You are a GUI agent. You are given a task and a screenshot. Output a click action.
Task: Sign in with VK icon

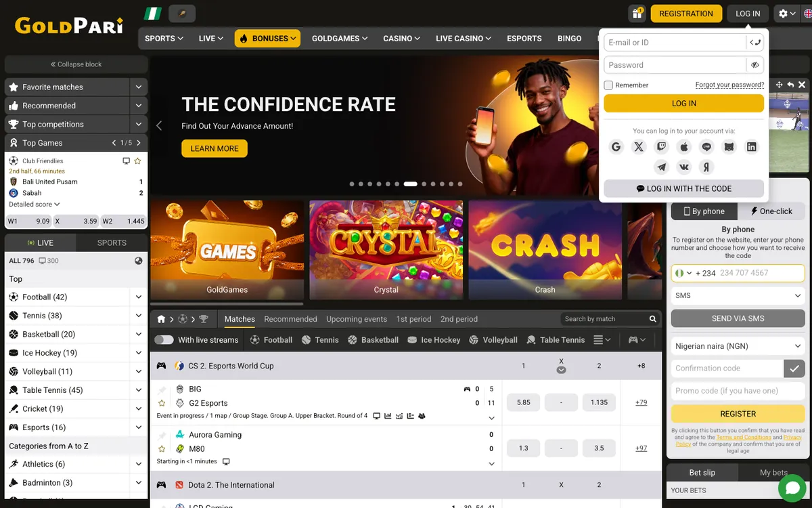[684, 167]
